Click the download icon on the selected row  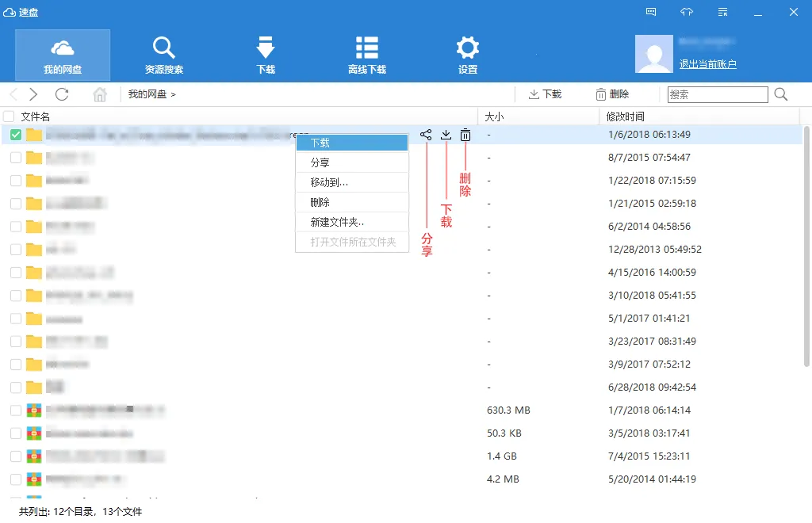coord(446,135)
